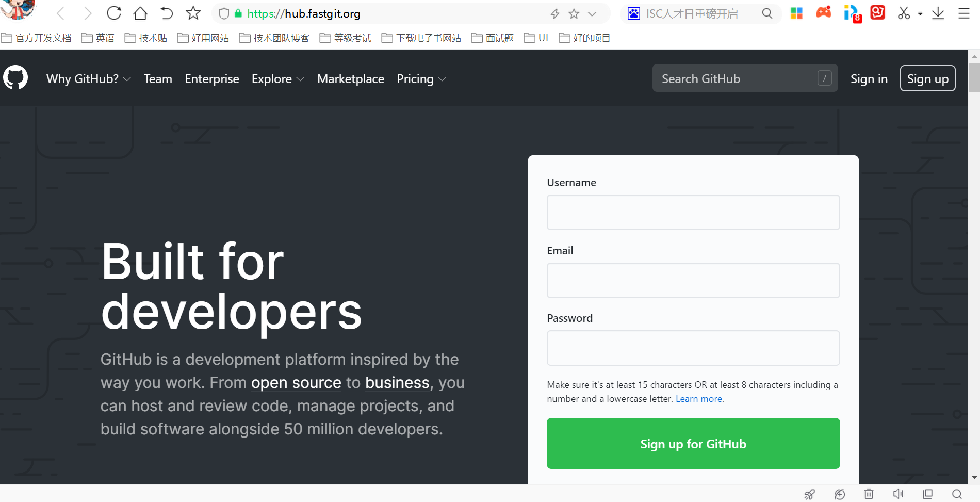Click the star icon inside address bar
Image resolution: width=980 pixels, height=502 pixels.
(x=574, y=14)
